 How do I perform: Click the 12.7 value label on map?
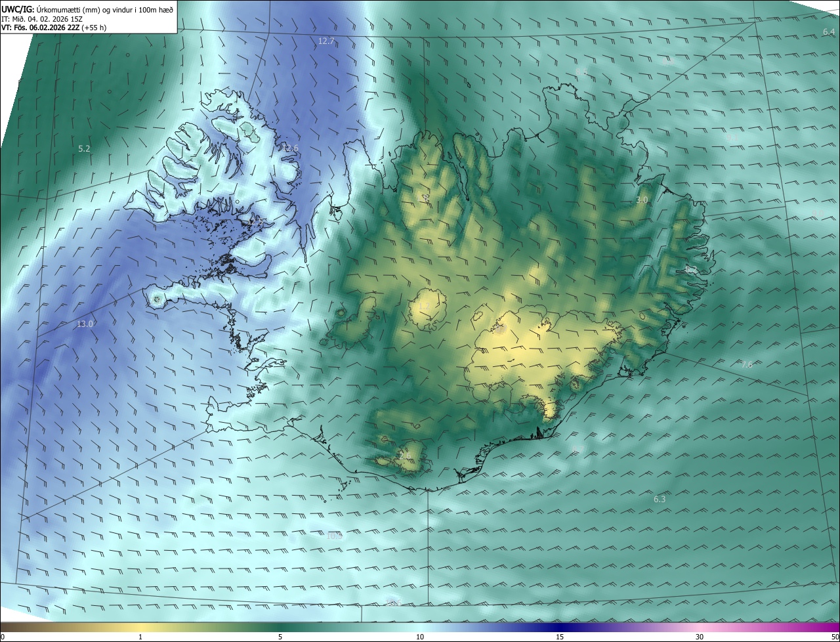pyautogui.click(x=326, y=41)
